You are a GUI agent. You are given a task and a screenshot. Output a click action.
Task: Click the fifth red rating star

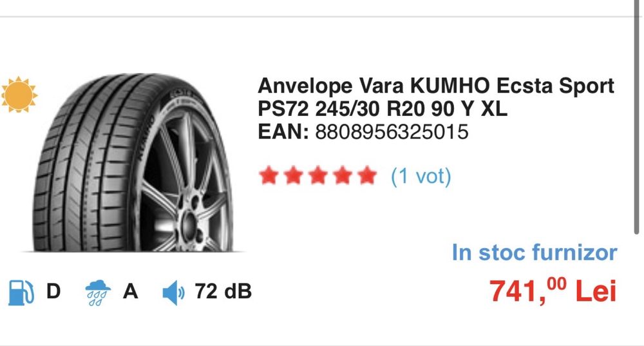coord(367,175)
